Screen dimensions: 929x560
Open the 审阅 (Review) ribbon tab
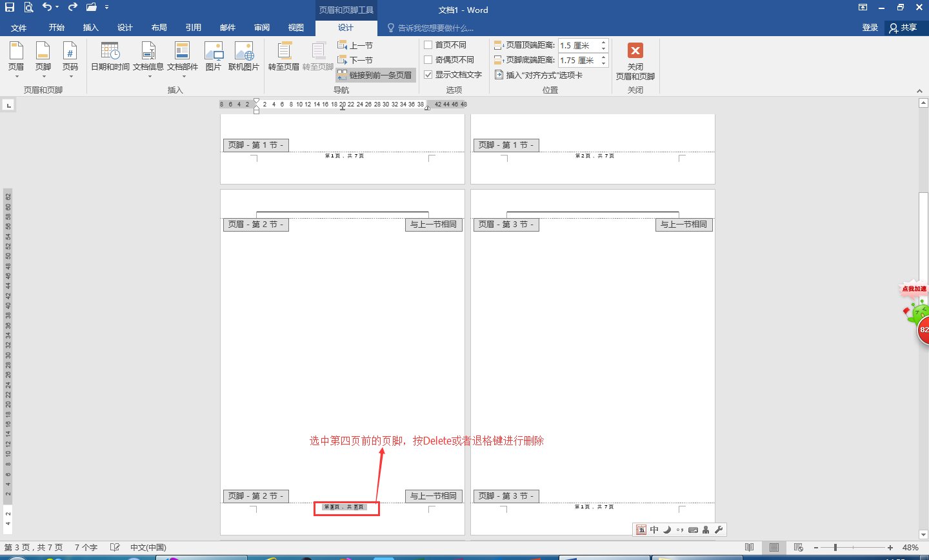click(x=261, y=28)
